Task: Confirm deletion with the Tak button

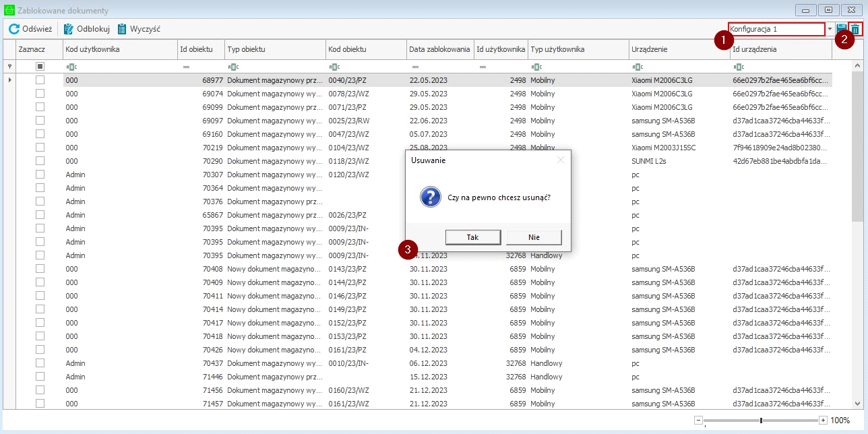Action: 473,237
